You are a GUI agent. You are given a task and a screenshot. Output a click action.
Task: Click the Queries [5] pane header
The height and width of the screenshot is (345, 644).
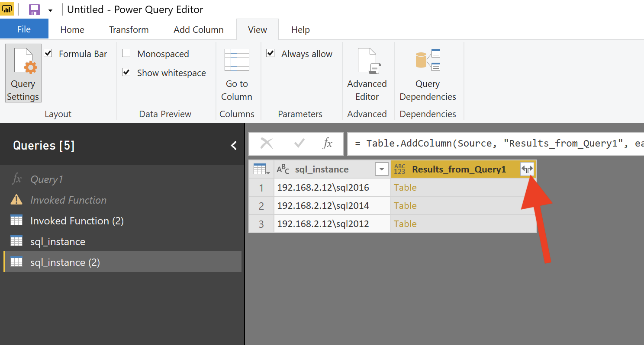point(44,146)
